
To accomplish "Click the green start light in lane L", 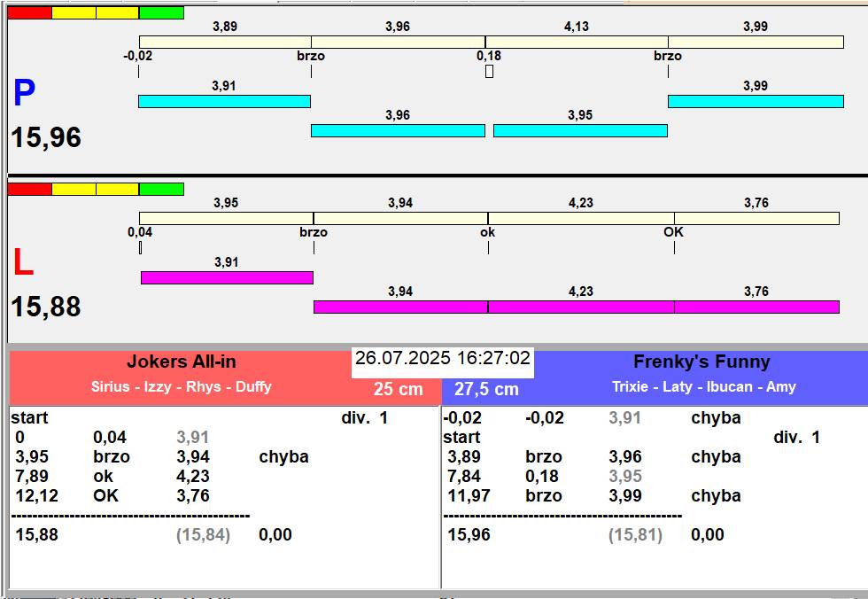I will click(161, 190).
